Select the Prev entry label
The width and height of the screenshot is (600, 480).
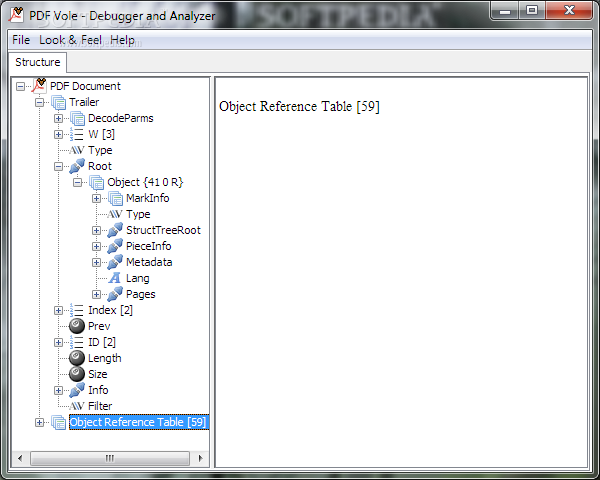pyautogui.click(x=99, y=326)
